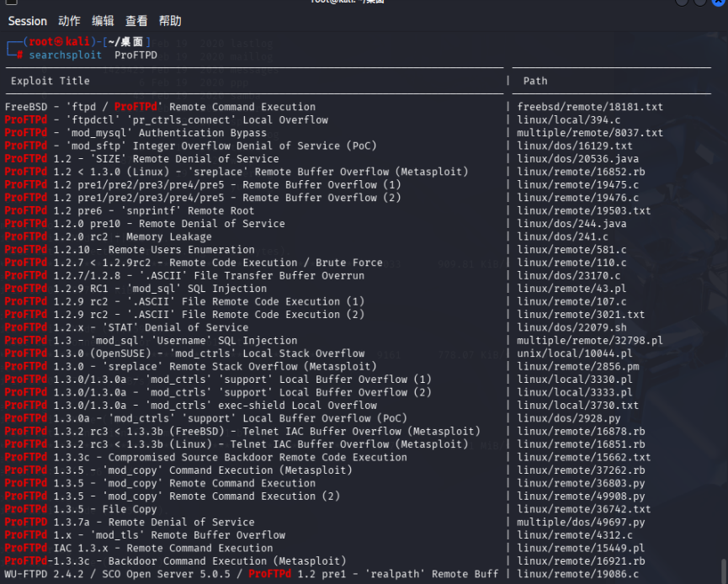Select path linux/remote/36742.txt
Image resolution: width=728 pixels, height=584 pixels.
pyautogui.click(x=584, y=509)
